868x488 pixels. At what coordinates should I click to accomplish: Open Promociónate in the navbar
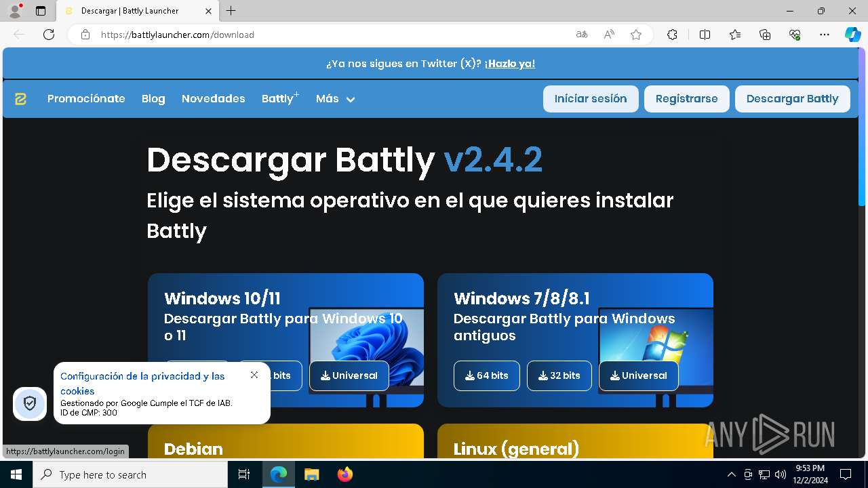(86, 99)
